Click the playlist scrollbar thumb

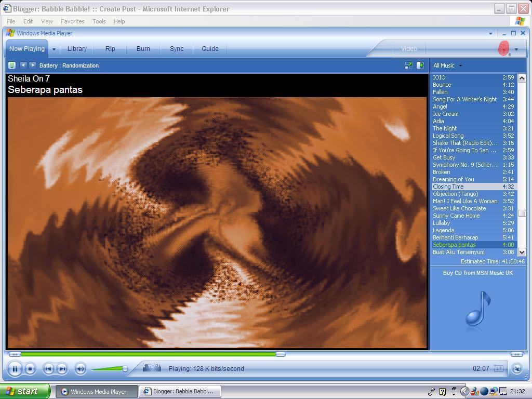pos(522,214)
